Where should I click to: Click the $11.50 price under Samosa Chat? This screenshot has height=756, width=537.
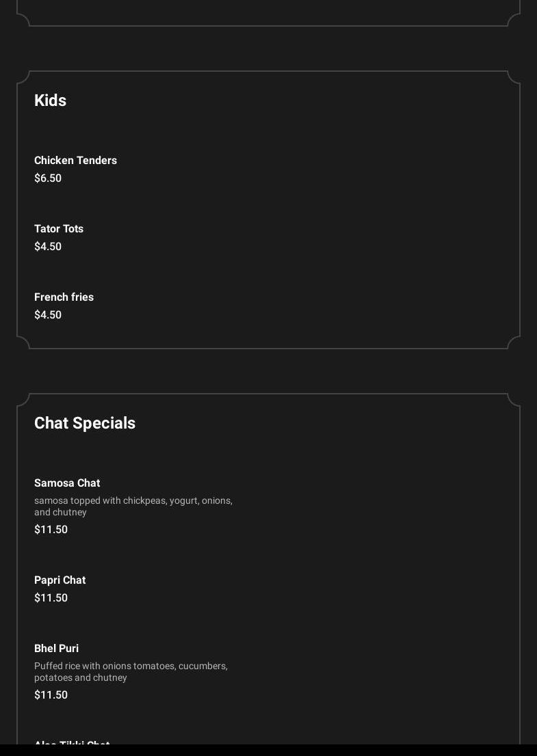point(51,530)
